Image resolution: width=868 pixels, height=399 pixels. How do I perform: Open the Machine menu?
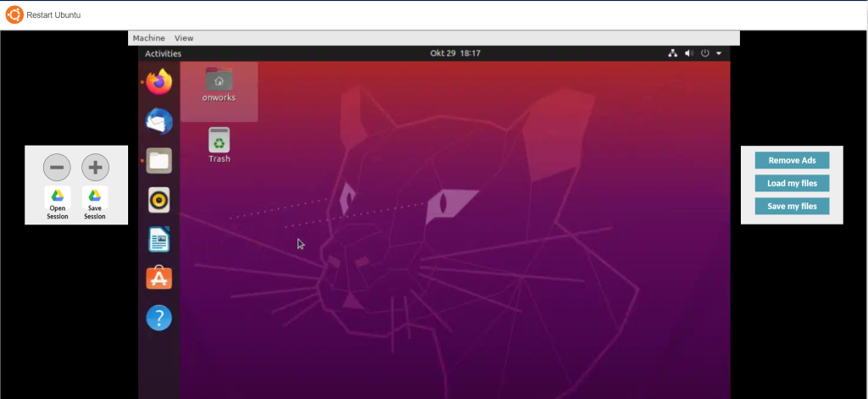coord(149,38)
